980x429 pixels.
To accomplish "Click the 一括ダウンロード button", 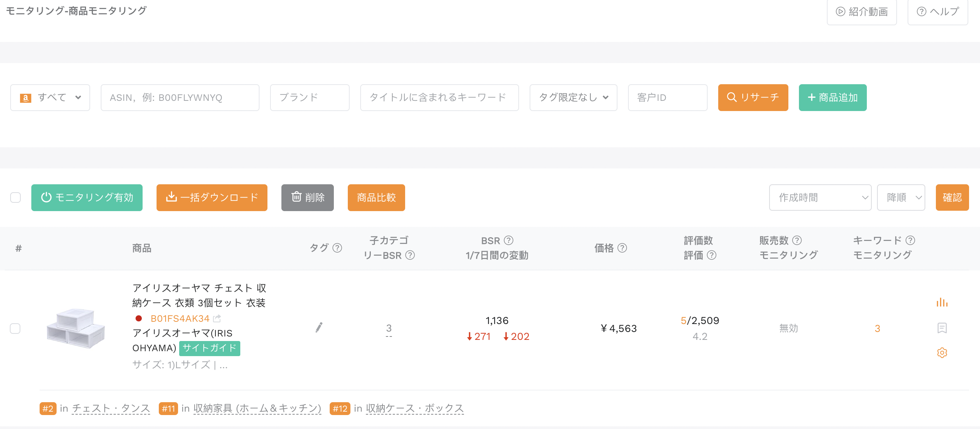I will pyautogui.click(x=212, y=198).
